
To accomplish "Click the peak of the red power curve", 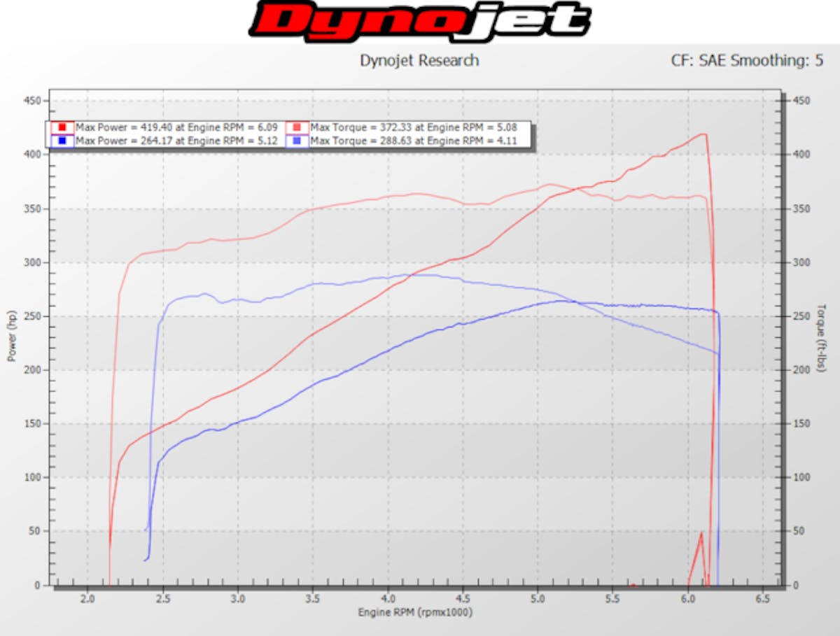I will tap(705, 135).
